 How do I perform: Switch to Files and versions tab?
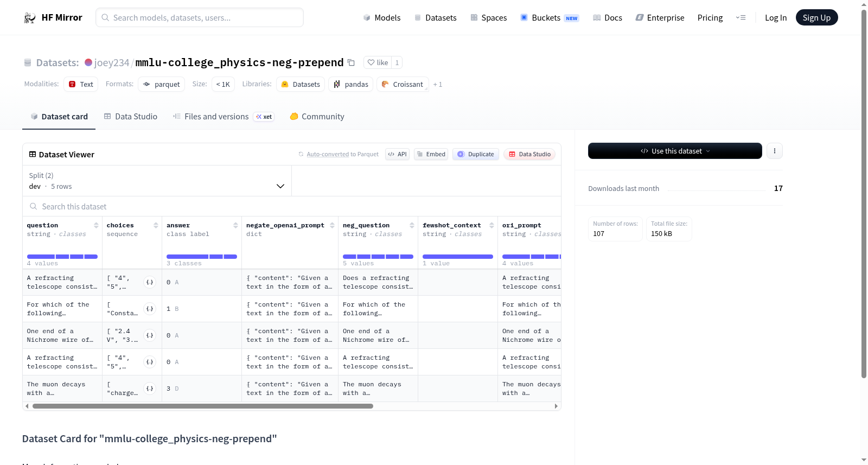[223, 116]
